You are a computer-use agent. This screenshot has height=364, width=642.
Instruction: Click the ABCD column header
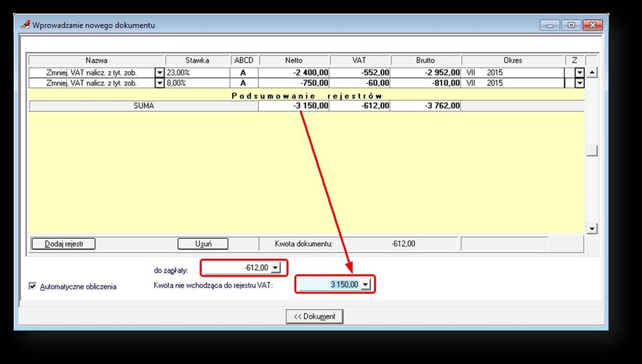[x=244, y=61]
